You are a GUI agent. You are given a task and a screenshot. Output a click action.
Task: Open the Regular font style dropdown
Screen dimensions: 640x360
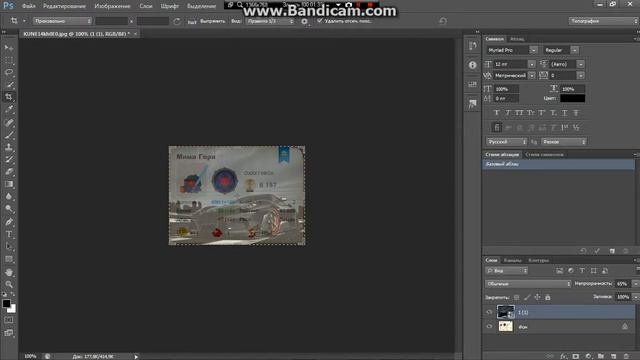coord(575,50)
